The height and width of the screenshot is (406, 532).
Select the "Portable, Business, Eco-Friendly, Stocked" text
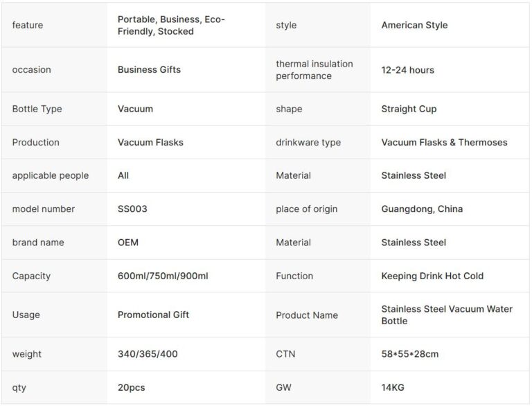(171, 26)
